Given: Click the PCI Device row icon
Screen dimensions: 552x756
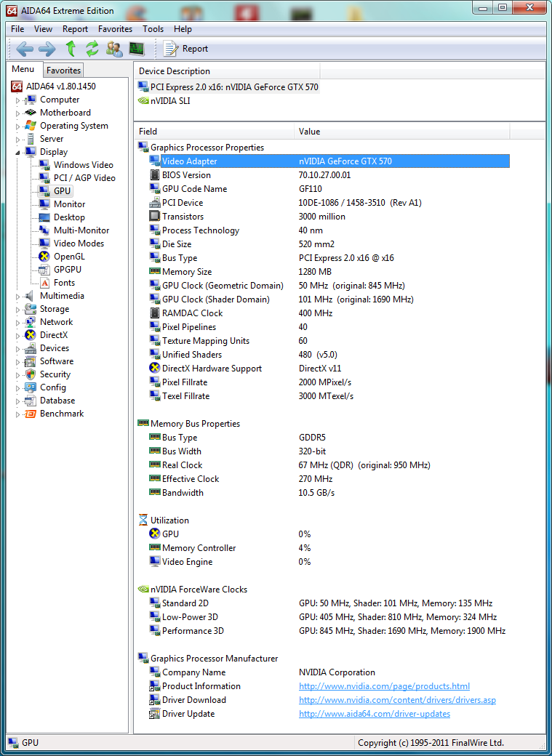Looking at the screenshot, I should (x=155, y=203).
